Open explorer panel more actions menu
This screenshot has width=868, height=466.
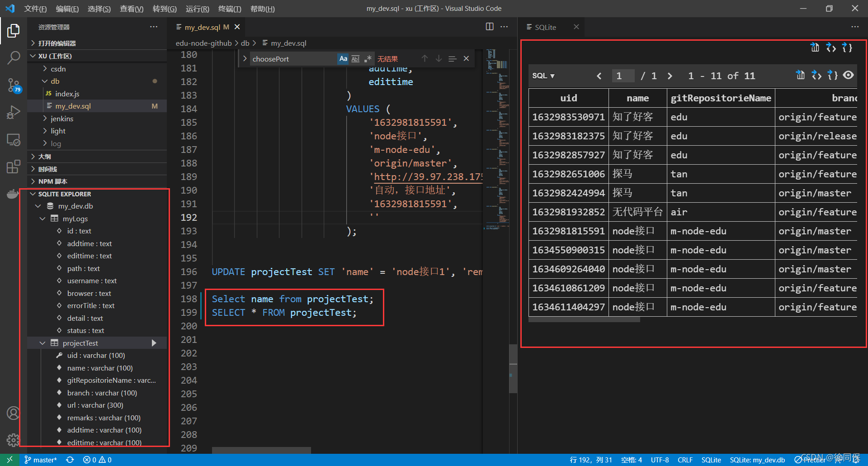(x=154, y=27)
